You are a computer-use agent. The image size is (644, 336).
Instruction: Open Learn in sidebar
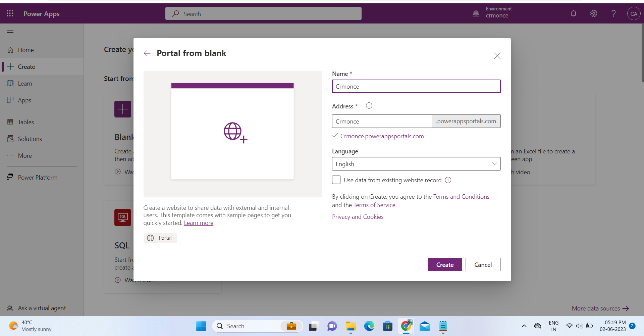tap(42, 83)
